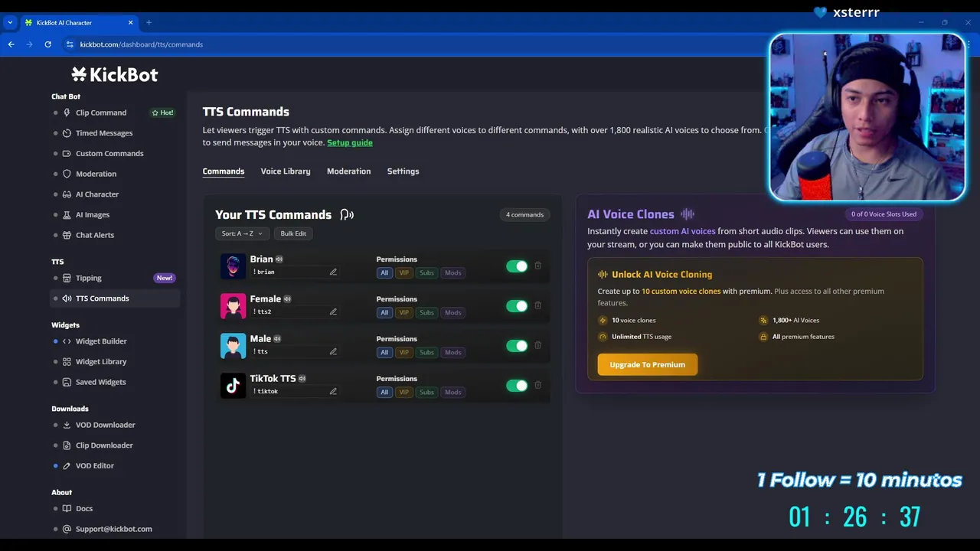Switch to the Moderation tab
Viewport: 980px width, 551px height.
(348, 171)
